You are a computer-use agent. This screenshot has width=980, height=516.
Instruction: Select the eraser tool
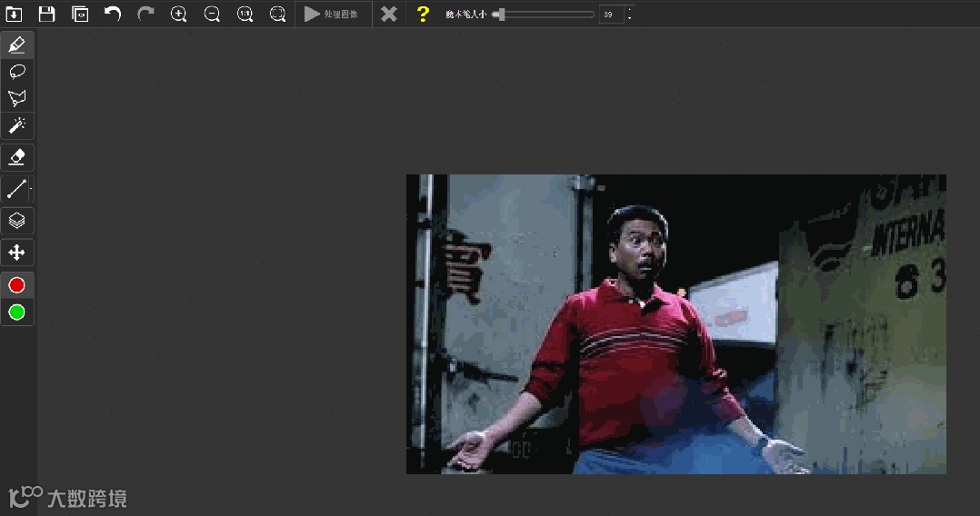click(17, 157)
